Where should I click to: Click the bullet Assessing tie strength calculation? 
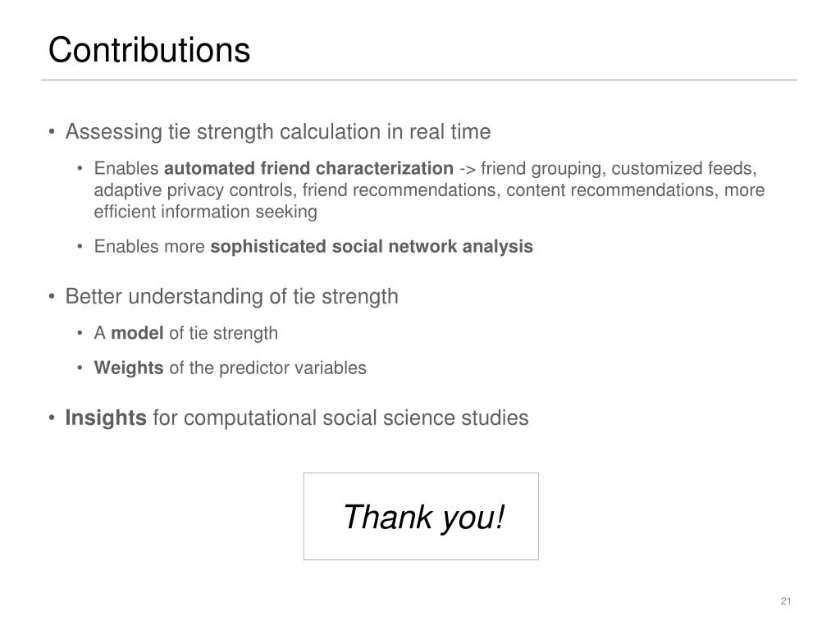click(277, 132)
